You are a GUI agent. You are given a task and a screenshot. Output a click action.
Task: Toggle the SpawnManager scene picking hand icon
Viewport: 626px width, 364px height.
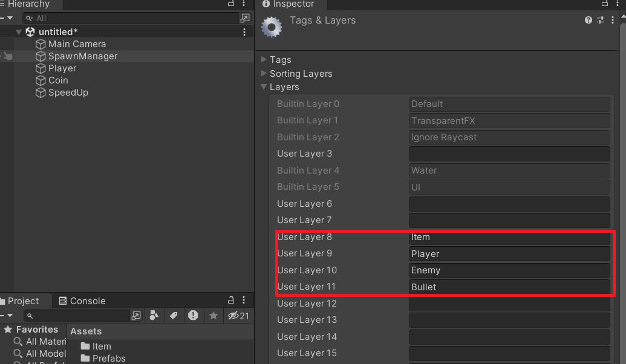pos(8,56)
